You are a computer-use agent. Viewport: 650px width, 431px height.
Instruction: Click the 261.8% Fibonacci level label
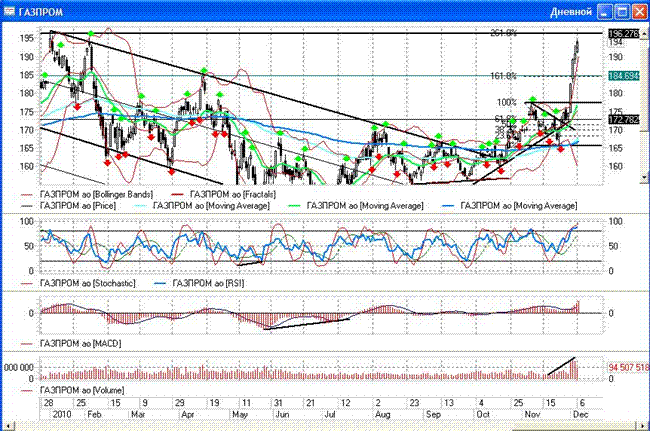503,33
